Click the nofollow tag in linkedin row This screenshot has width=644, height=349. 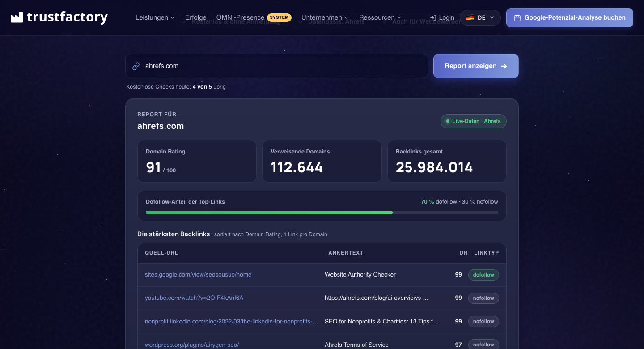pos(483,321)
